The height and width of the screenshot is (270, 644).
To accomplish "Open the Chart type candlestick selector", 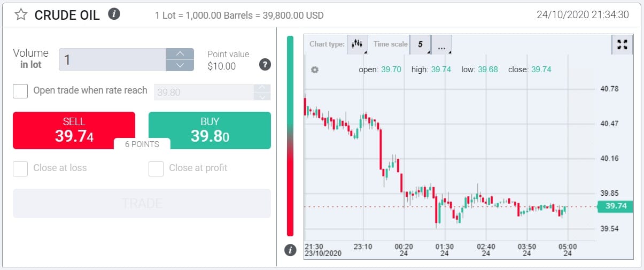I will (x=358, y=44).
